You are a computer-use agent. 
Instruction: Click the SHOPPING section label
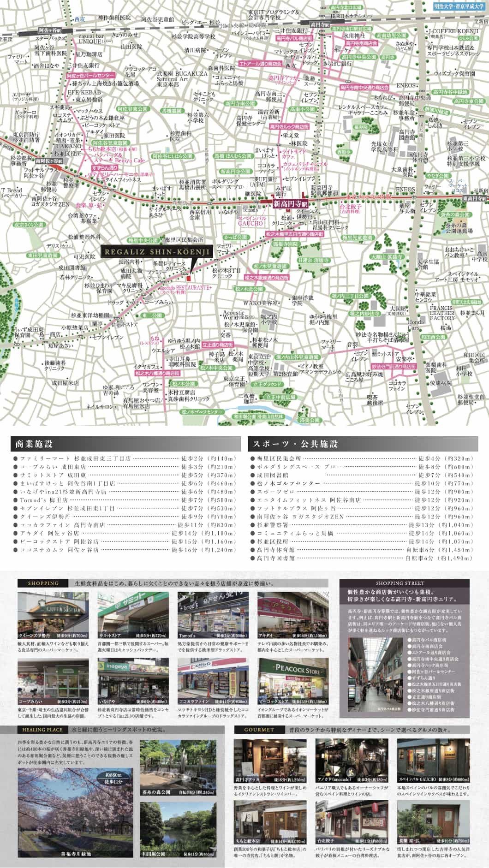[x=43, y=583]
